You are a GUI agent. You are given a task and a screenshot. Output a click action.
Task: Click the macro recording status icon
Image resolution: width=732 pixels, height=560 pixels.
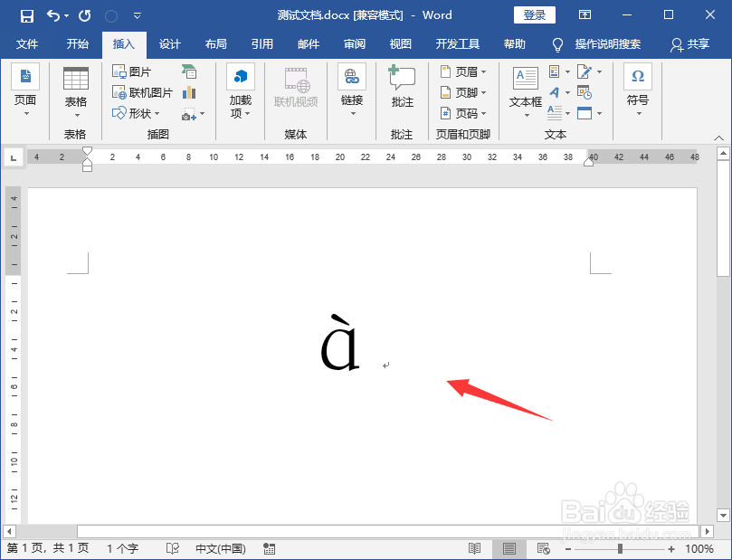[269, 548]
